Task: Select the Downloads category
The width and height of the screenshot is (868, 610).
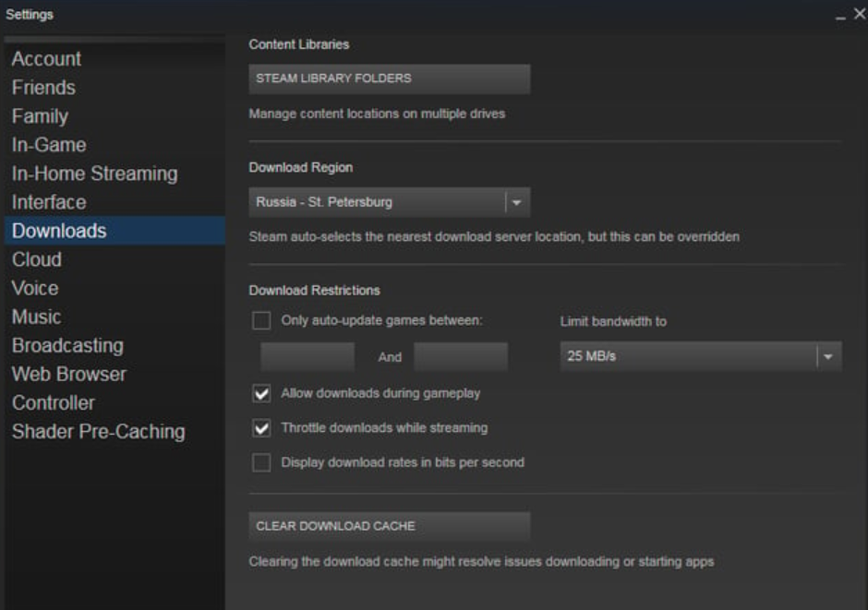Action: 115,231
